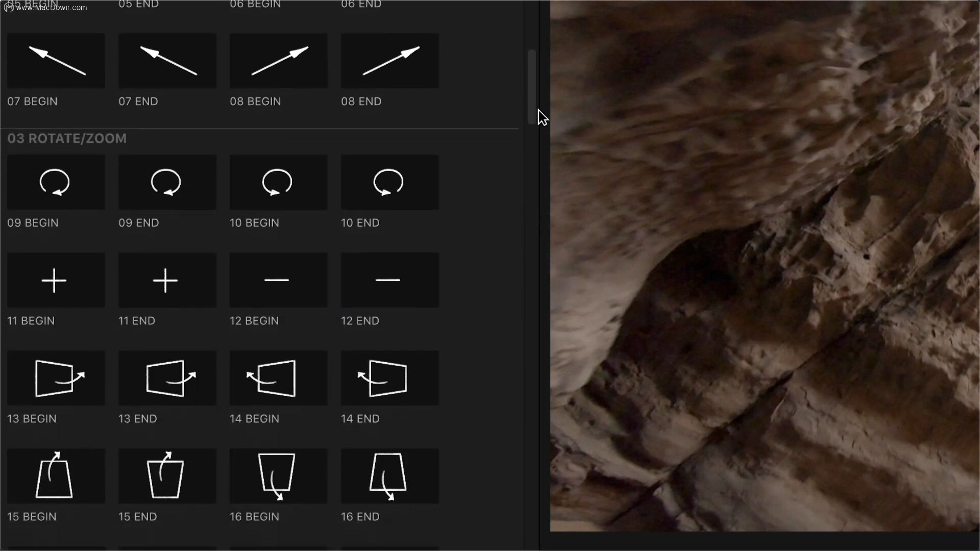
Task: Choose the 10 END rotation preset
Action: (390, 182)
